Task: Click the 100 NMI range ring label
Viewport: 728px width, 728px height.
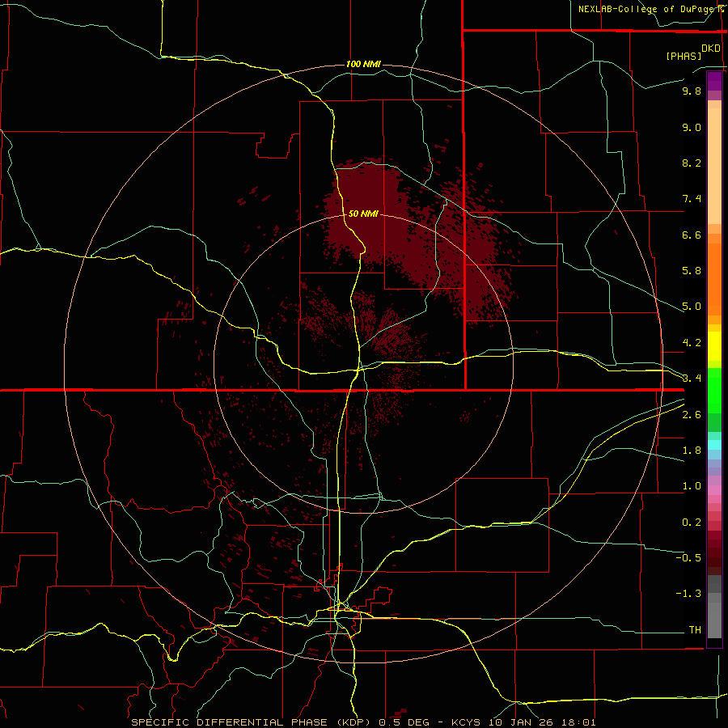Action: [x=363, y=64]
